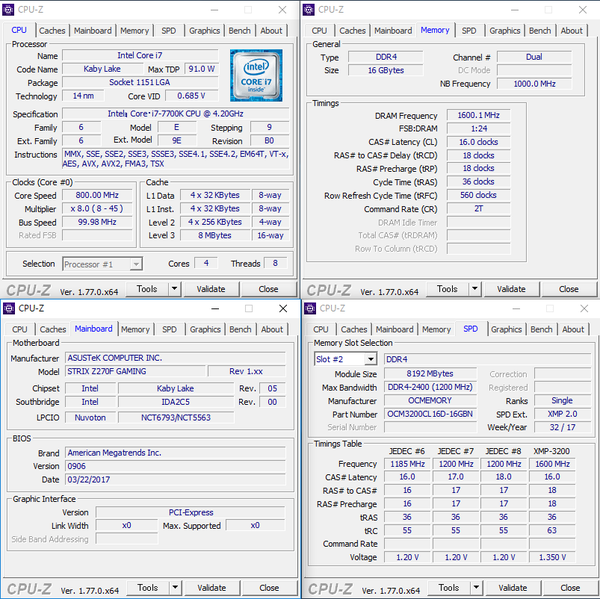Open Bench tab in the CPU window
The width and height of the screenshot is (600, 599).
point(240,31)
